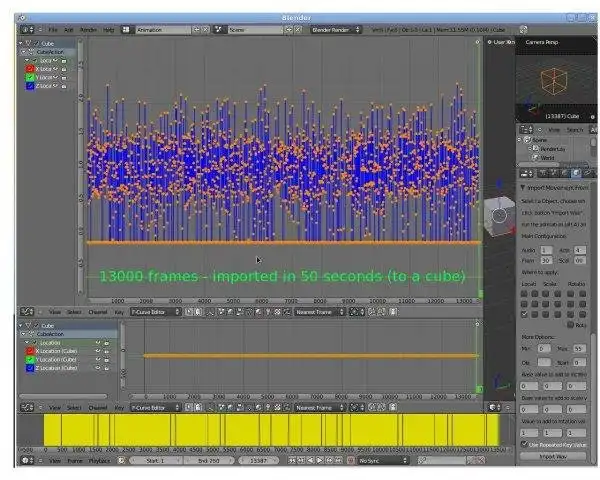Click graph editor type icon in upper header
This screenshot has height=480, width=600.
[x=26, y=312]
